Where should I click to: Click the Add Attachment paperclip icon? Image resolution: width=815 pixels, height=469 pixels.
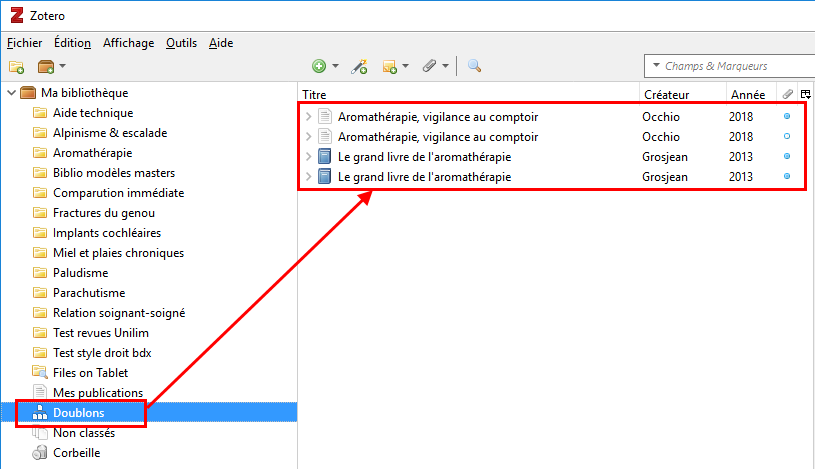click(x=430, y=67)
